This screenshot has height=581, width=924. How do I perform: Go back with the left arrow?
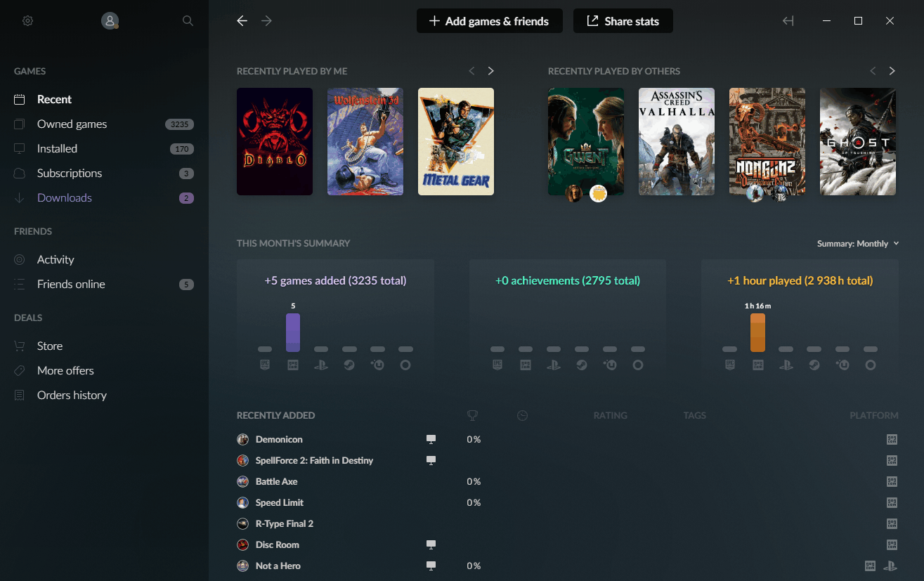242,21
